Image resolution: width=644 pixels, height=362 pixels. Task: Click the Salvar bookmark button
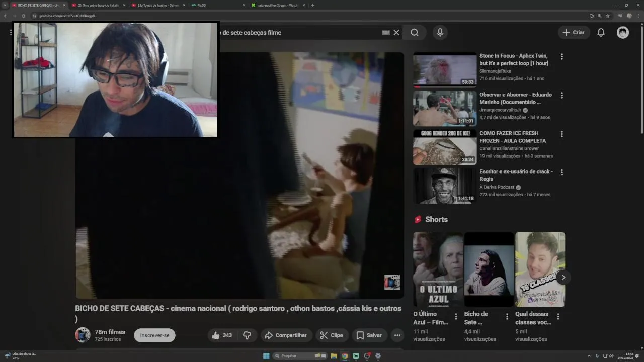tap(369, 335)
